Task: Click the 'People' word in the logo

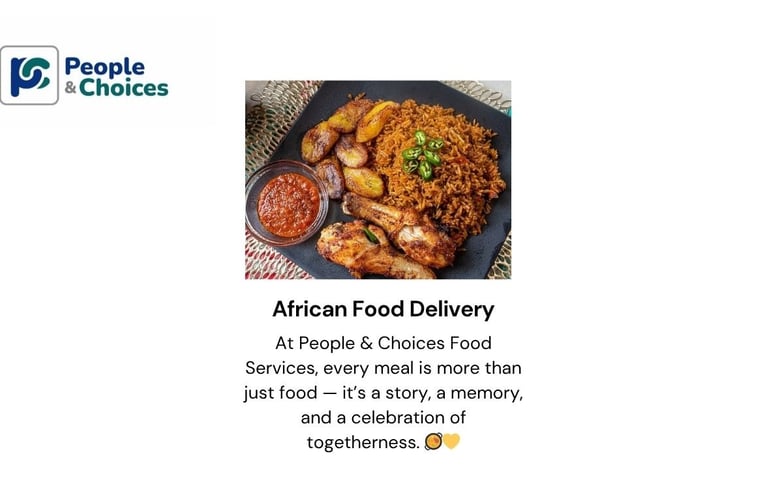Action: [104, 67]
